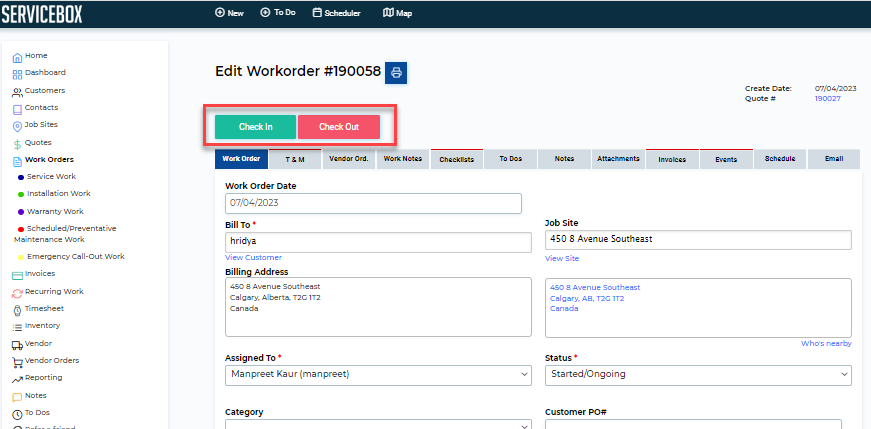The image size is (871, 429).
Task: Click the Dashboard grid icon
Action: [x=17, y=74]
